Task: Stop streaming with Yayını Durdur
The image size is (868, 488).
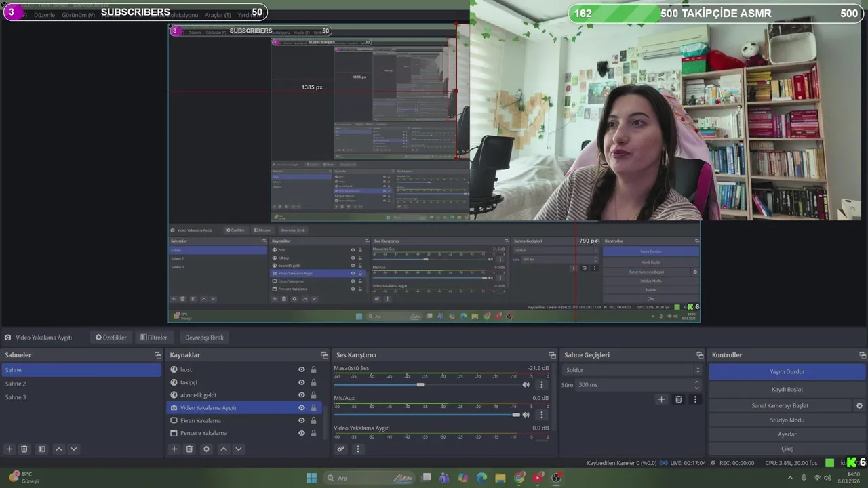Action: (x=787, y=372)
